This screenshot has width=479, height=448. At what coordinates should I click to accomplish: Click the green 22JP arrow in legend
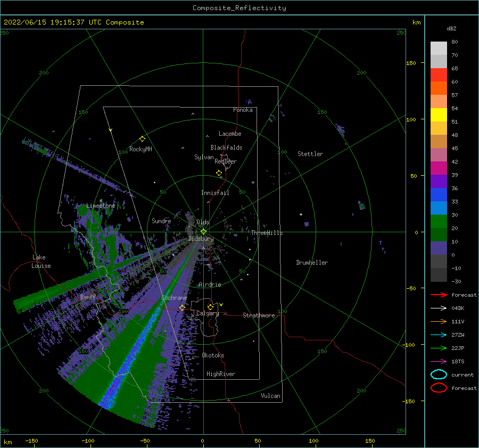[439, 348]
